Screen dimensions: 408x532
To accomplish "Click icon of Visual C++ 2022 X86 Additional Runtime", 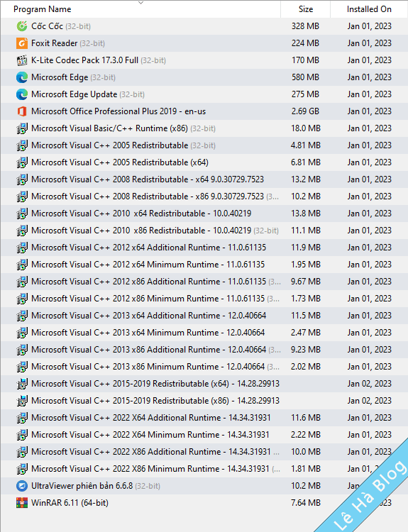I will pos(22,452).
